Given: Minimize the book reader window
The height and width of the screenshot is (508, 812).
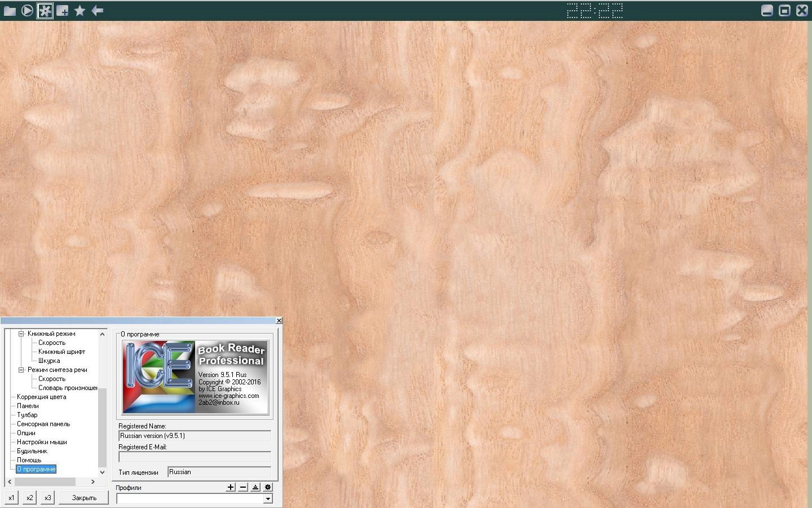Looking at the screenshot, I should (767, 11).
